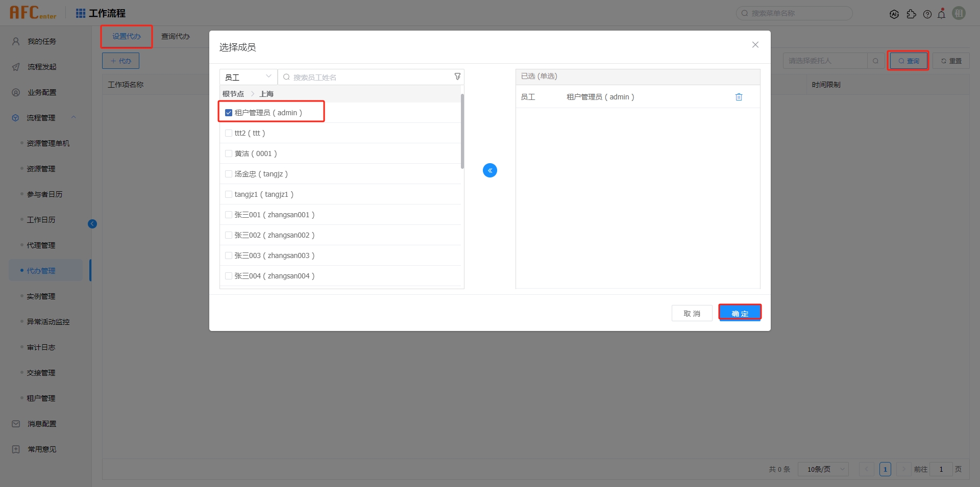Click the AI assistant icon in the header
This screenshot has height=487, width=980.
tap(894, 14)
